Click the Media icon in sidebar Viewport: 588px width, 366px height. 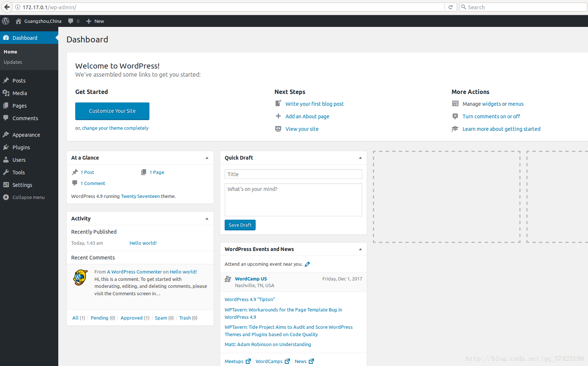[x=6, y=93]
